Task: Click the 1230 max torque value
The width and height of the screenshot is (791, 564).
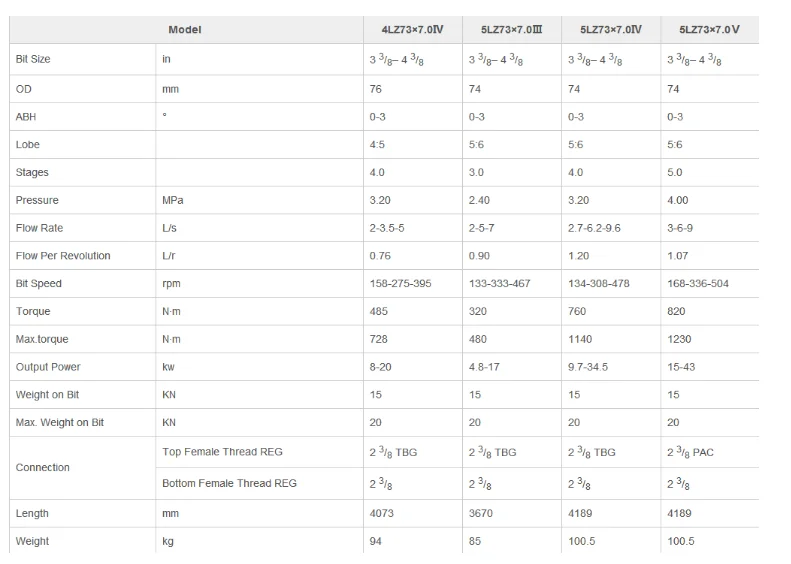Action: 679,340
